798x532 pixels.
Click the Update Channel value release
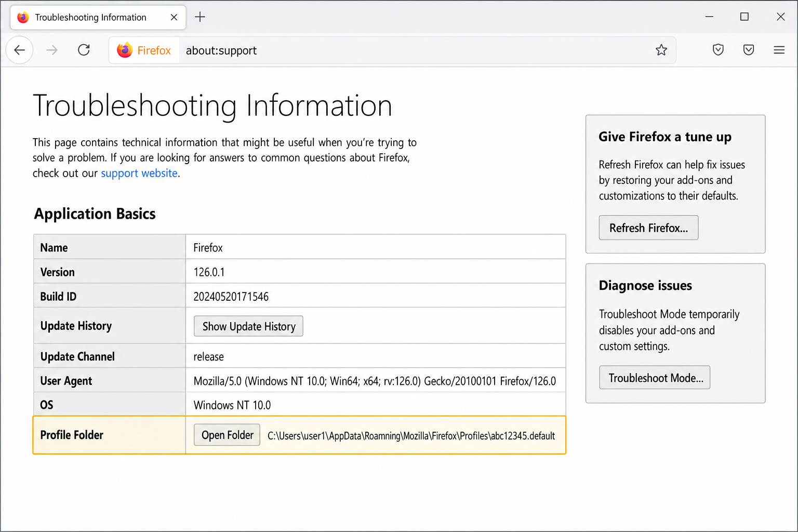point(208,357)
